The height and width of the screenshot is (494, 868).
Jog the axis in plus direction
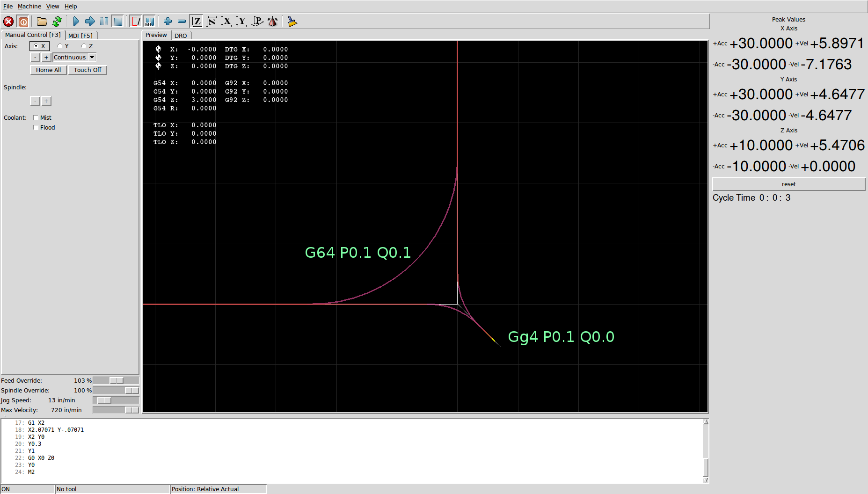pyautogui.click(x=46, y=58)
